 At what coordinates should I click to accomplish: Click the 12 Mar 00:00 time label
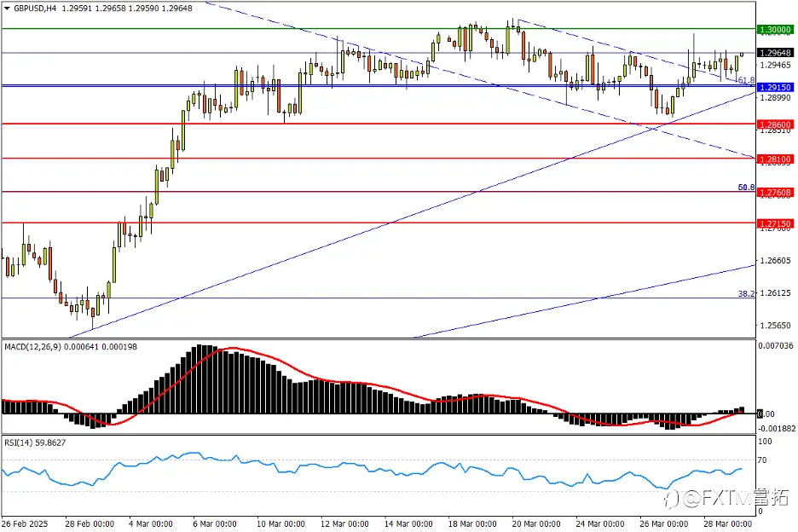[x=344, y=523]
